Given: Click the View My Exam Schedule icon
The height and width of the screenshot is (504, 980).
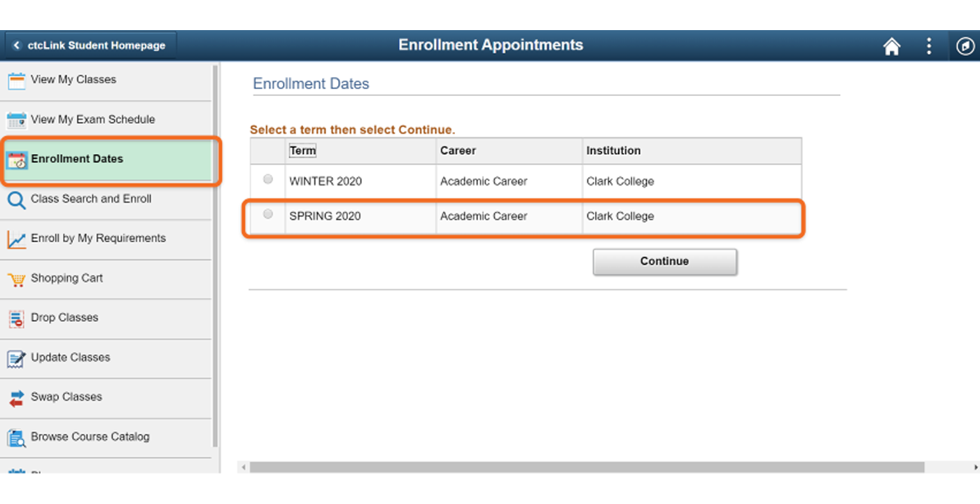Looking at the screenshot, I should pos(16,120).
